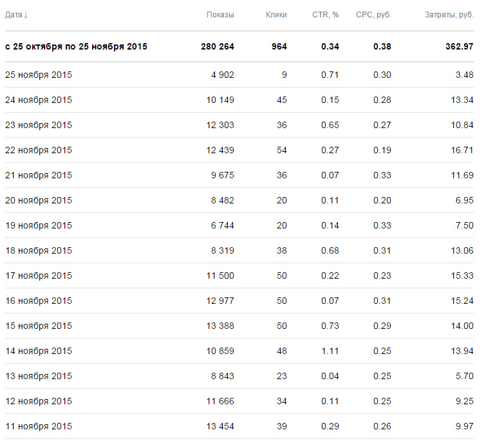This screenshot has height=448, width=486.
Task: Click the 16.71 spend value for 22 ноября
Action: (x=462, y=150)
